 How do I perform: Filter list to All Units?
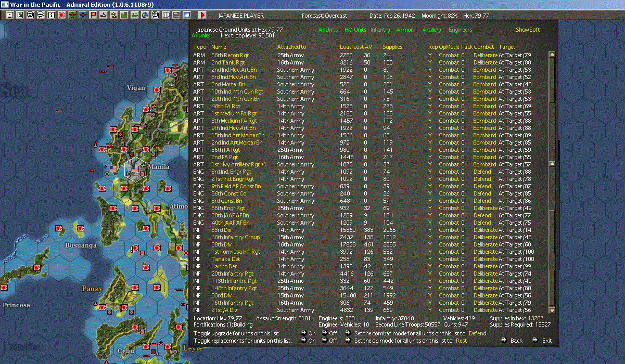pyautogui.click(x=328, y=30)
